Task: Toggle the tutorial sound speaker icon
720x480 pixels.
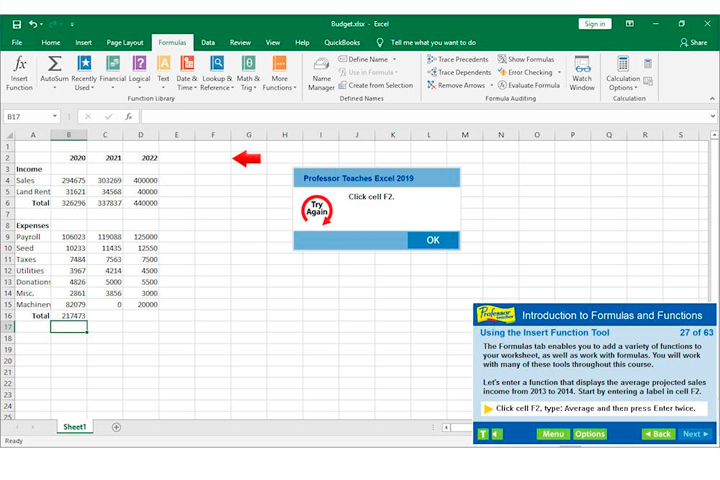Action: [x=497, y=434]
